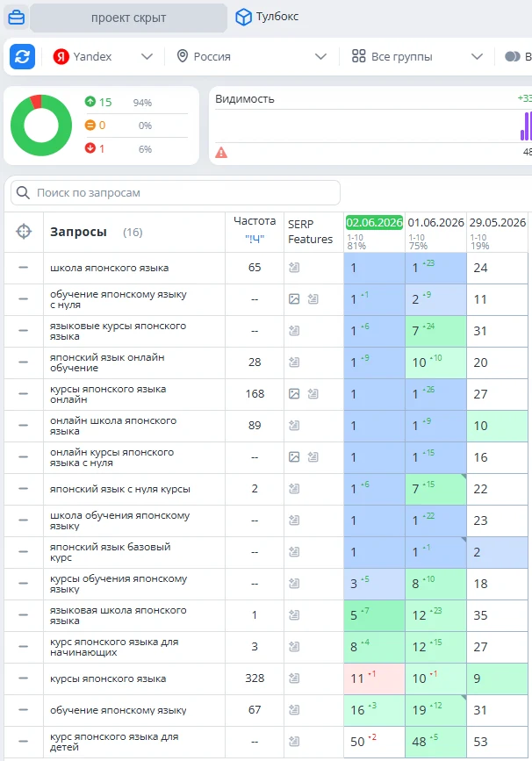
Task: Open the проект скрыт project selector
Action: (129, 18)
